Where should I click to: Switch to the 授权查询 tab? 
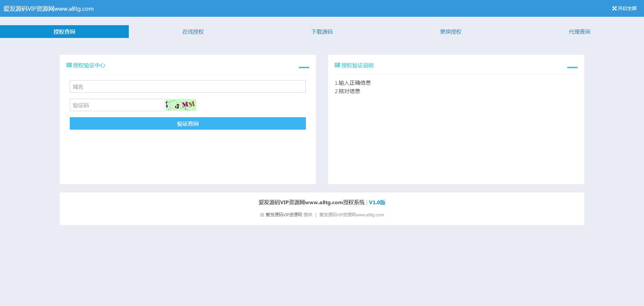coord(64,32)
